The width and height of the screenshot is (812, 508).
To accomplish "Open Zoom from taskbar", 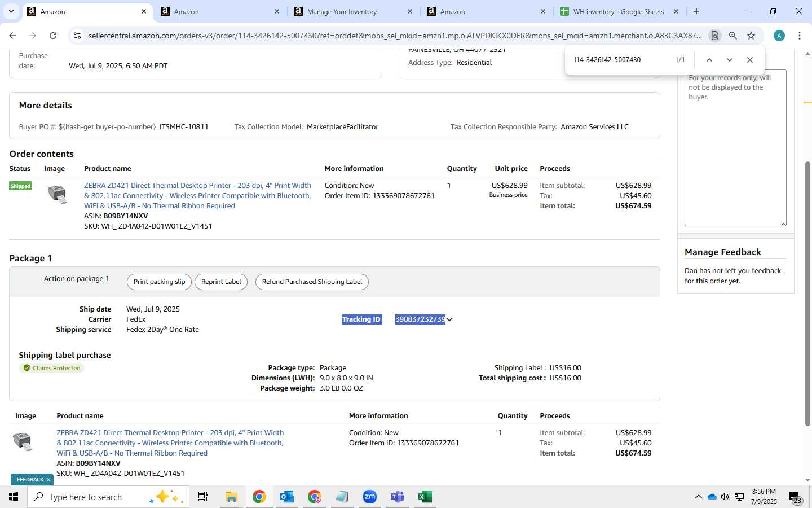I will coord(369,497).
